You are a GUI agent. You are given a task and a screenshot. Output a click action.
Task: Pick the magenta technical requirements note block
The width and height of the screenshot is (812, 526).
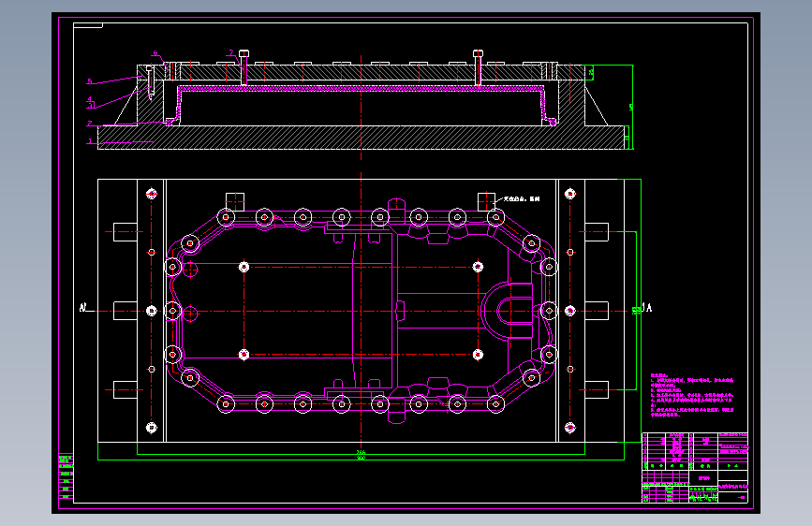point(692,395)
